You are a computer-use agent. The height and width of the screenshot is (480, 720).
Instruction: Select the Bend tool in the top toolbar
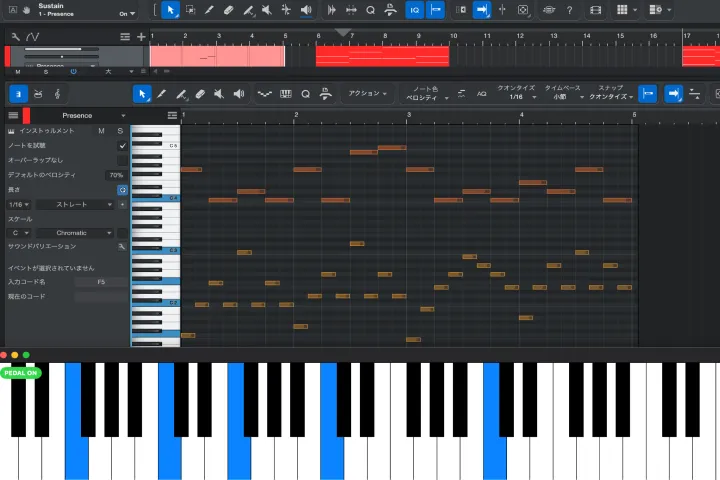click(x=286, y=10)
